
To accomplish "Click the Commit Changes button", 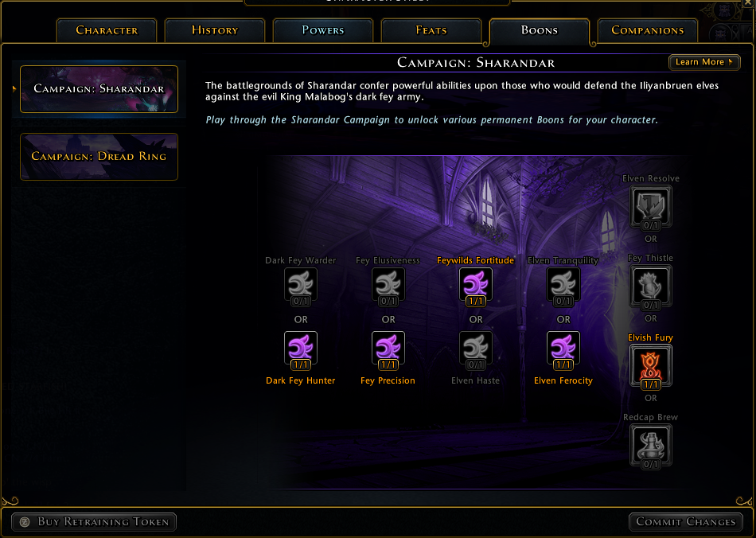I will coord(686,521).
